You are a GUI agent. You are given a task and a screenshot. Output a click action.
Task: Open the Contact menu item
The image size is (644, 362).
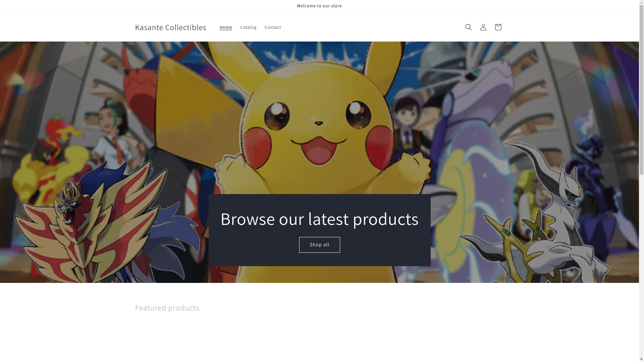pos(273,27)
